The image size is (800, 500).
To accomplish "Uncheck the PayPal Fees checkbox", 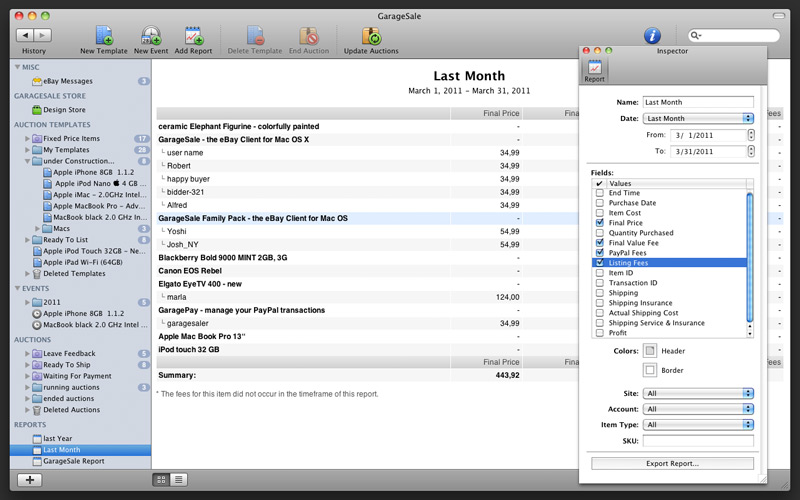I will [599, 253].
